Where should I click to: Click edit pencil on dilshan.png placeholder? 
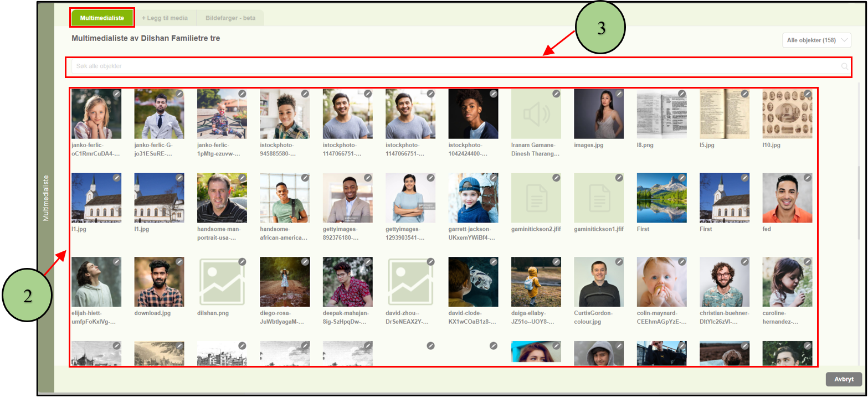click(x=242, y=262)
